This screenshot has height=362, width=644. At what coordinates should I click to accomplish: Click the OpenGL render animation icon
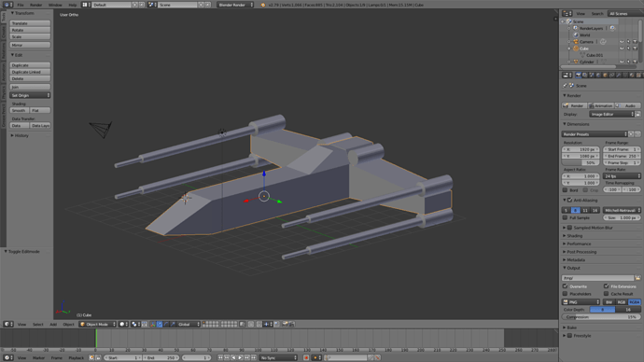pos(291,325)
